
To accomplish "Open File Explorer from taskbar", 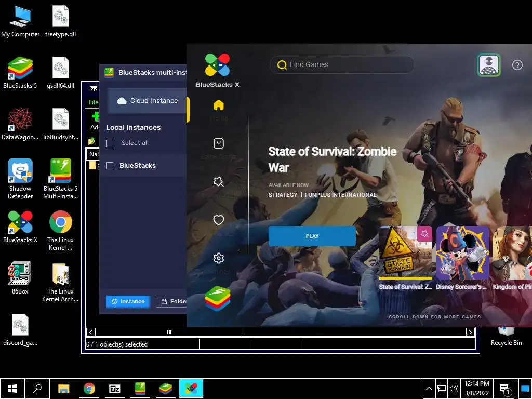I will (63, 389).
